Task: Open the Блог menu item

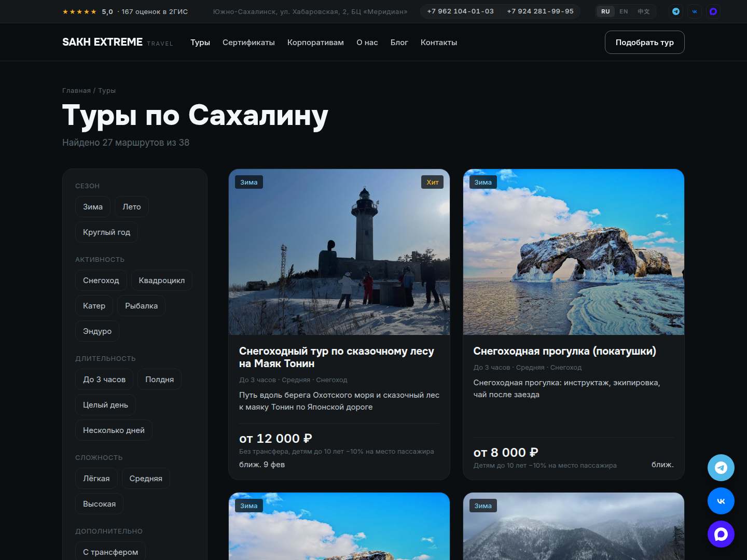Action: point(399,43)
